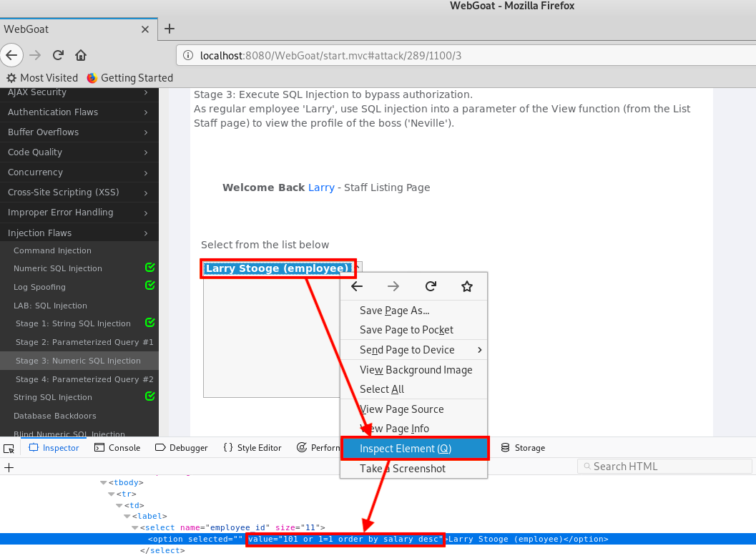Choose Select All in context menu

coord(413,389)
